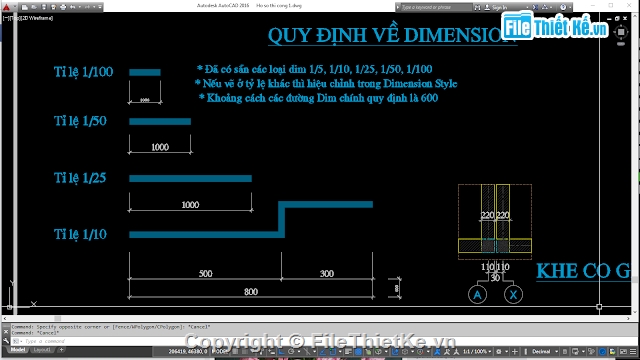This screenshot has height=360, width=640.
Task: Redo the last undone action
Action: pos(87,7)
